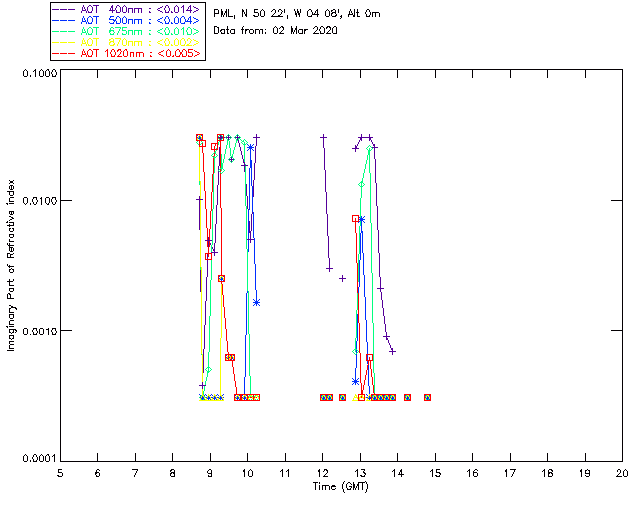
Task: Click the AOT 675nm legend entry
Action: (x=126, y=31)
